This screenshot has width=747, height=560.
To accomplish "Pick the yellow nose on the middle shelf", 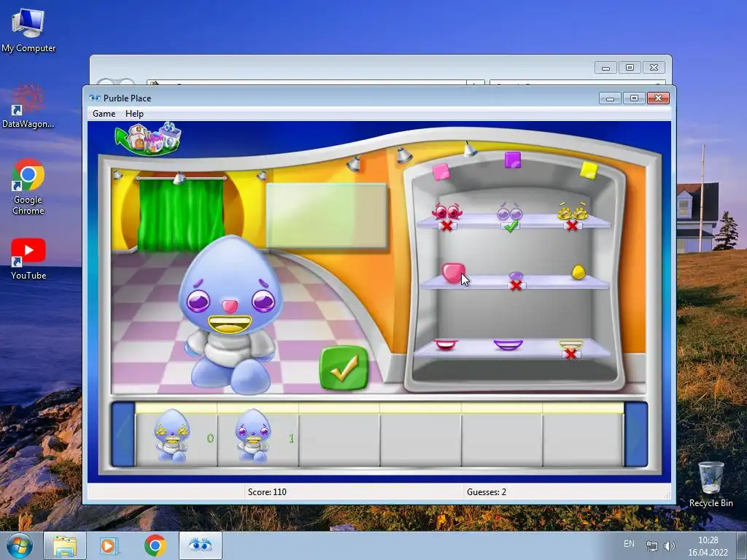I will pyautogui.click(x=578, y=272).
